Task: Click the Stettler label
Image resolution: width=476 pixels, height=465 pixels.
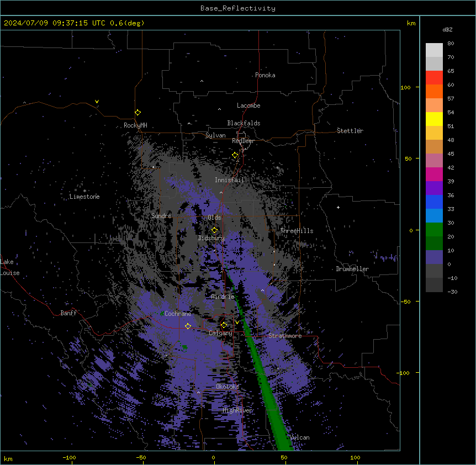Action: (350, 131)
